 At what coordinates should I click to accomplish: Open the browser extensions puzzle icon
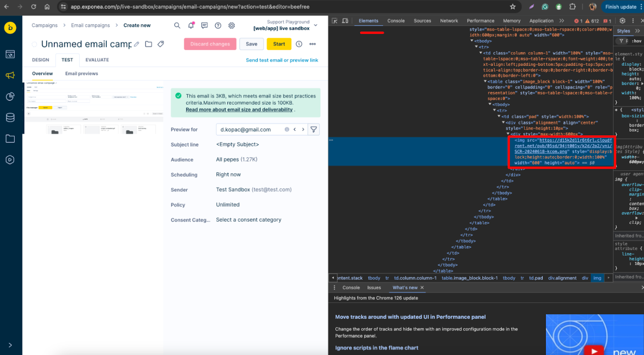point(572,7)
